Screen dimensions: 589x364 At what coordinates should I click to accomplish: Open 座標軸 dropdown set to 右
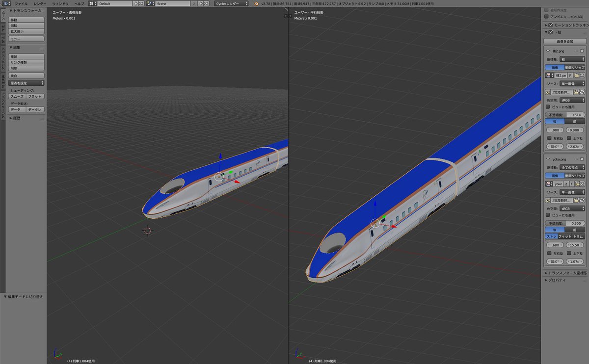(572, 59)
